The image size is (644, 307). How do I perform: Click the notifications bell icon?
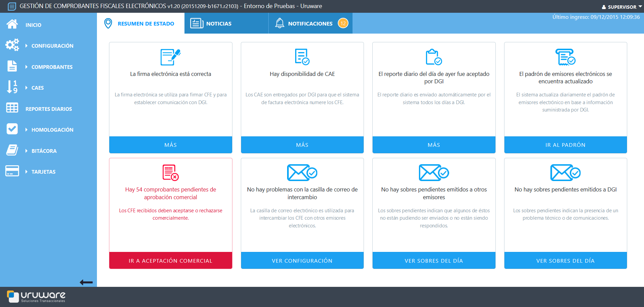[279, 23]
